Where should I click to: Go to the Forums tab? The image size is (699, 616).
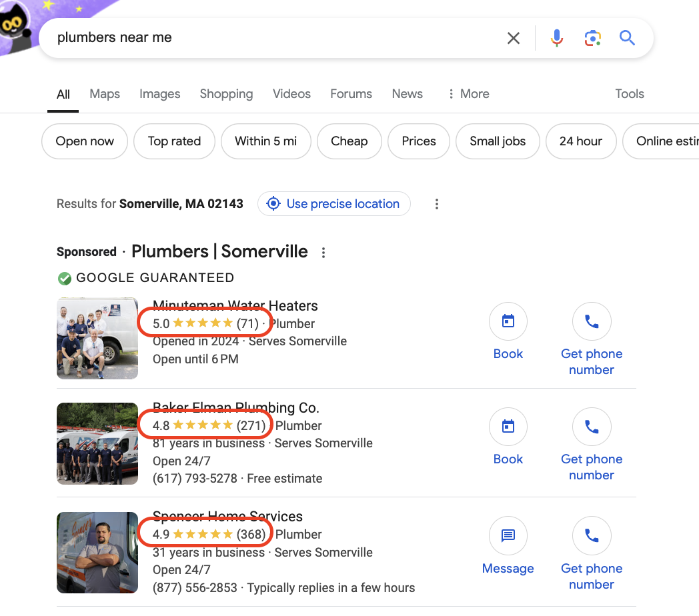click(x=351, y=94)
